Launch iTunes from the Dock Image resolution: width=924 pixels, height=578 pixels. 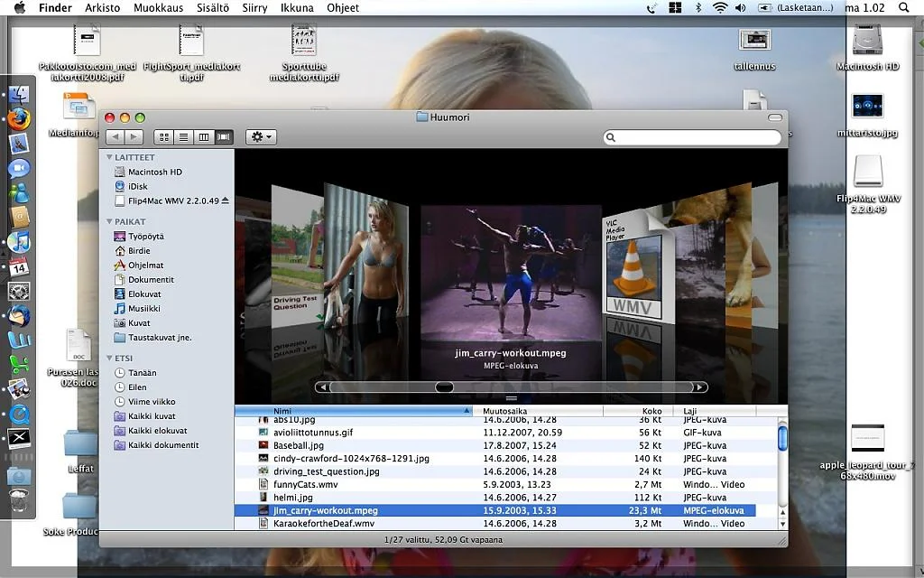(19, 242)
